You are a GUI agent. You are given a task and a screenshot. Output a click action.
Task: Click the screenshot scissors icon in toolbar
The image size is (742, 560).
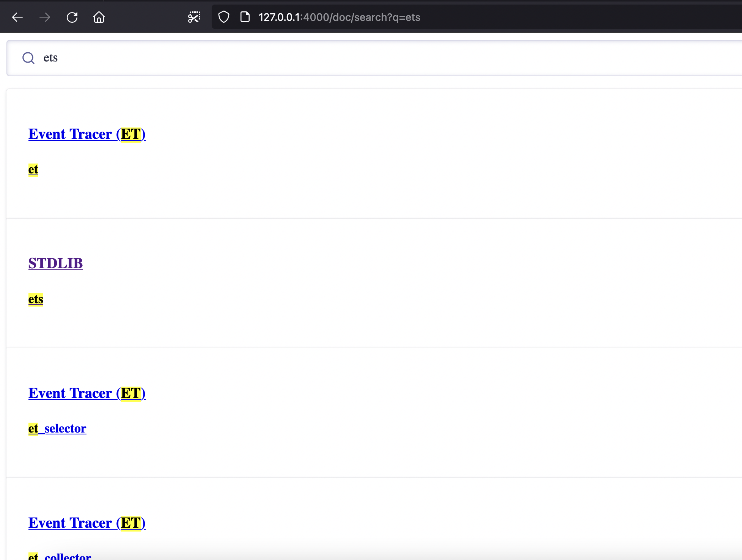194,17
